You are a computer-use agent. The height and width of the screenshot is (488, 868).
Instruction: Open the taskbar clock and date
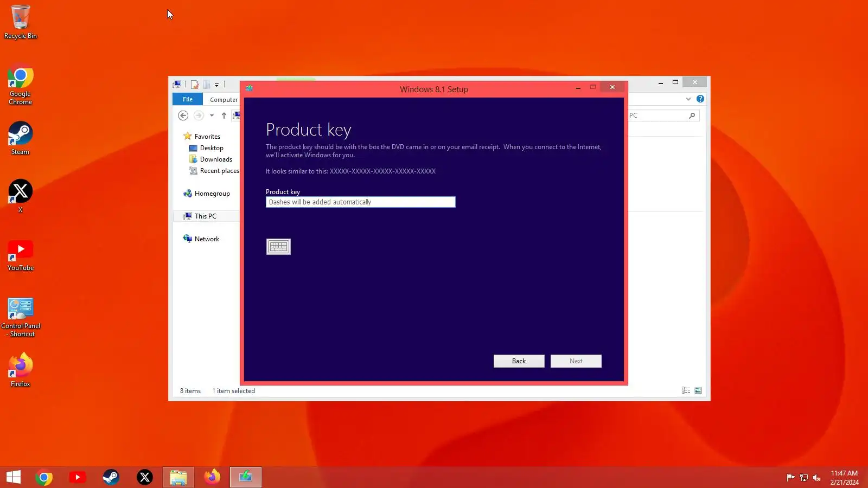[x=844, y=478]
